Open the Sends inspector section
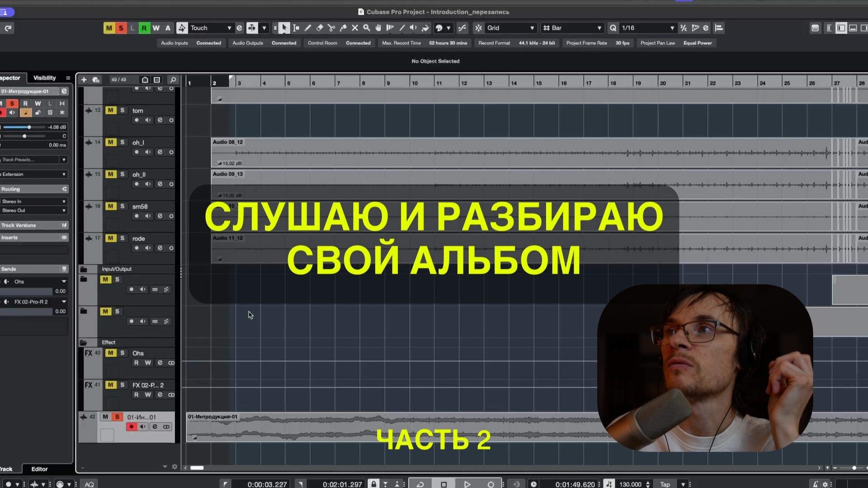The width and height of the screenshot is (868, 488). tap(34, 269)
